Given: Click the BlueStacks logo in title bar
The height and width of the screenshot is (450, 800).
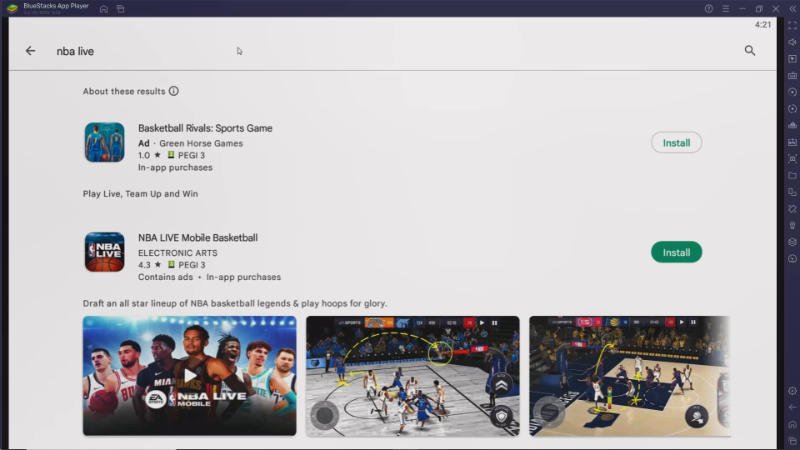Looking at the screenshot, I should click(12, 8).
